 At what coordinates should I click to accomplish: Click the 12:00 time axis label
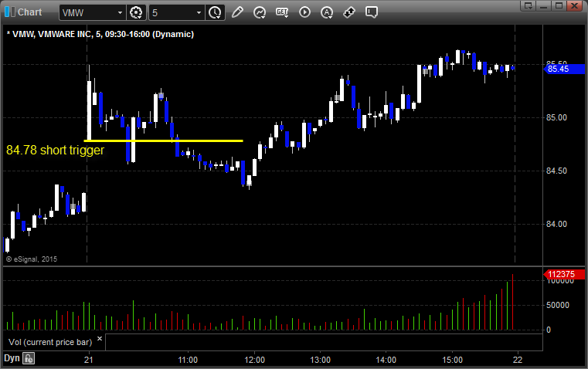click(255, 360)
